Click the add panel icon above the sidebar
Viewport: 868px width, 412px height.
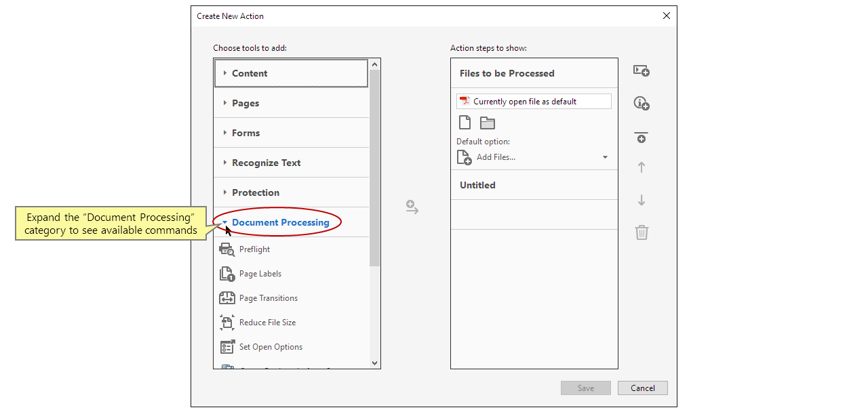tap(640, 70)
